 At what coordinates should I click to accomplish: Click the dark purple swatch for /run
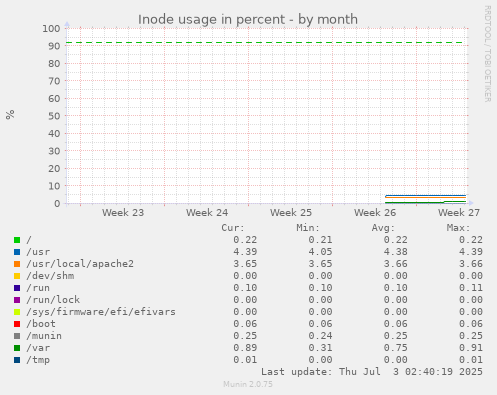pos(17,288)
